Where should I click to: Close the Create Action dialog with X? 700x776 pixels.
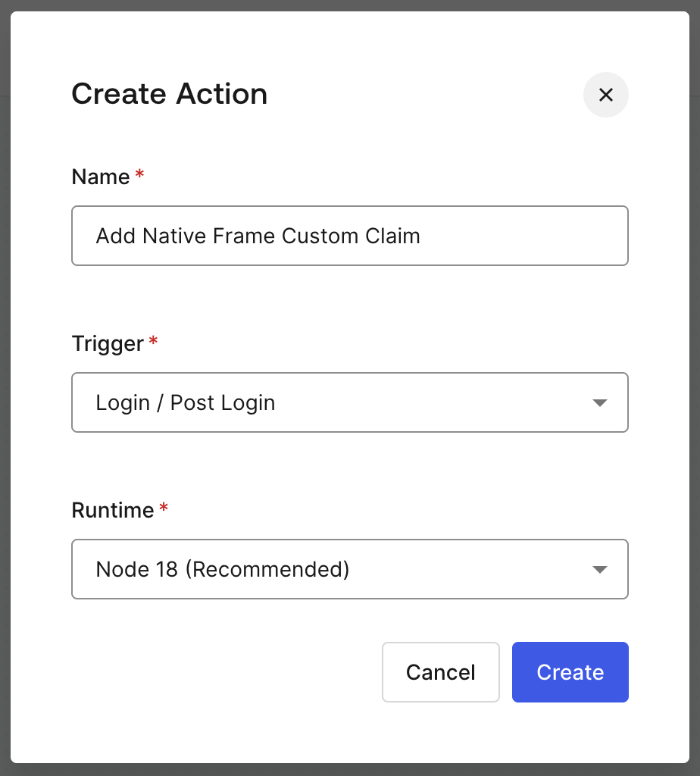coord(605,95)
